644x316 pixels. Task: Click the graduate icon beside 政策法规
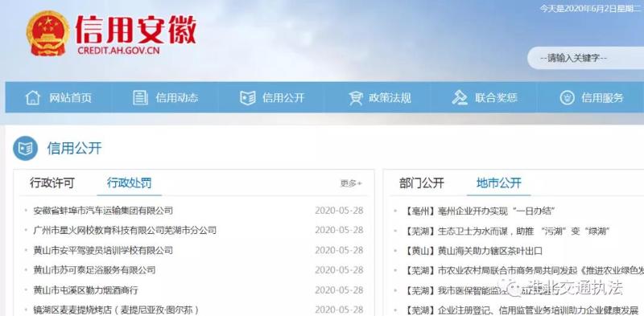[355, 97]
